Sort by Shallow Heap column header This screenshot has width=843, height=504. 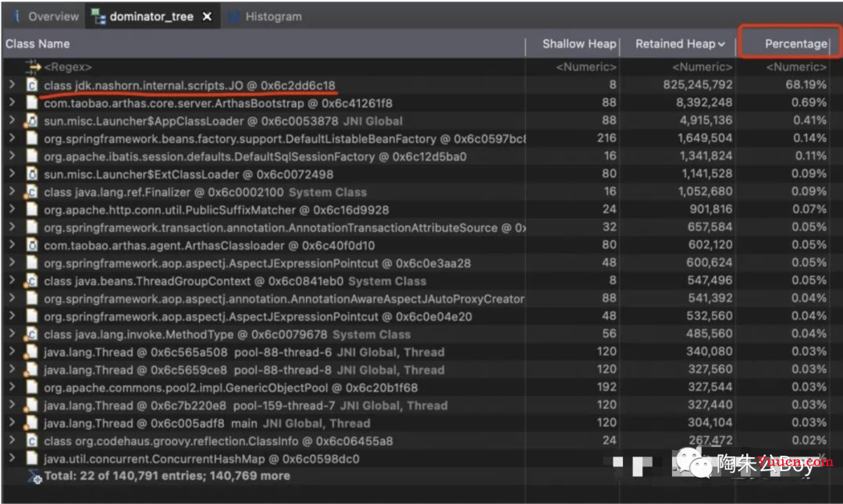coord(579,44)
